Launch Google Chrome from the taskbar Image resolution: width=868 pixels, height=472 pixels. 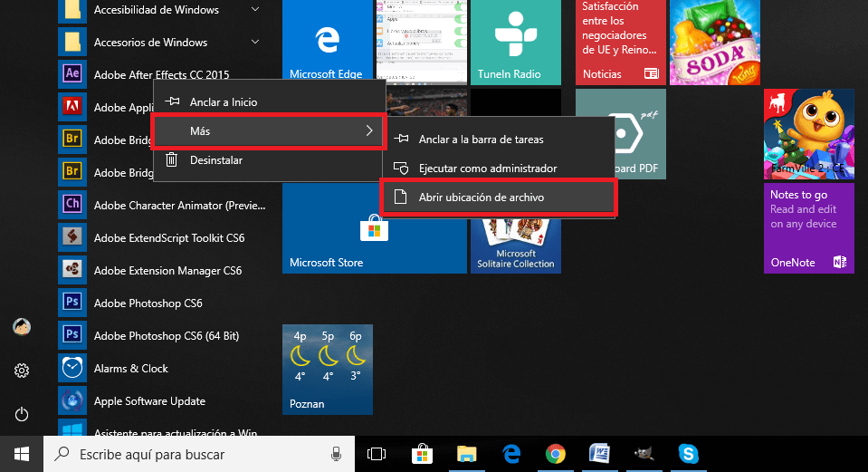tap(555, 454)
